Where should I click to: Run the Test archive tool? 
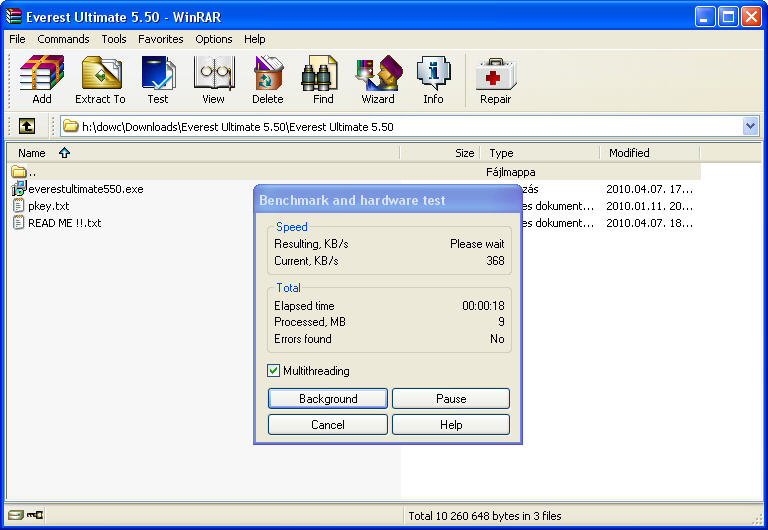click(158, 73)
